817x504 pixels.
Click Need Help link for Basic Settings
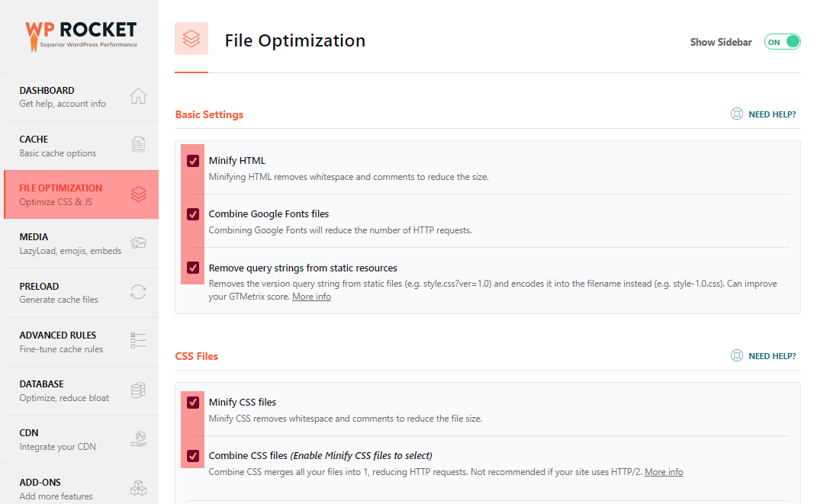pos(772,114)
